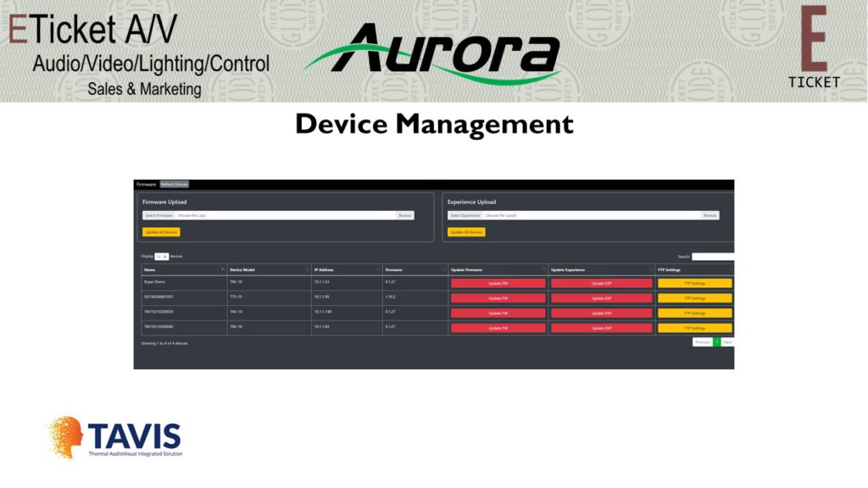Open FTP Settings for the TTS-15 device
Screen dimensions: 868x488
(x=695, y=298)
